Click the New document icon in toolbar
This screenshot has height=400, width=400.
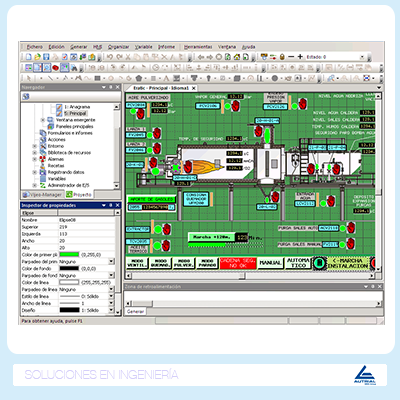[x=29, y=57]
